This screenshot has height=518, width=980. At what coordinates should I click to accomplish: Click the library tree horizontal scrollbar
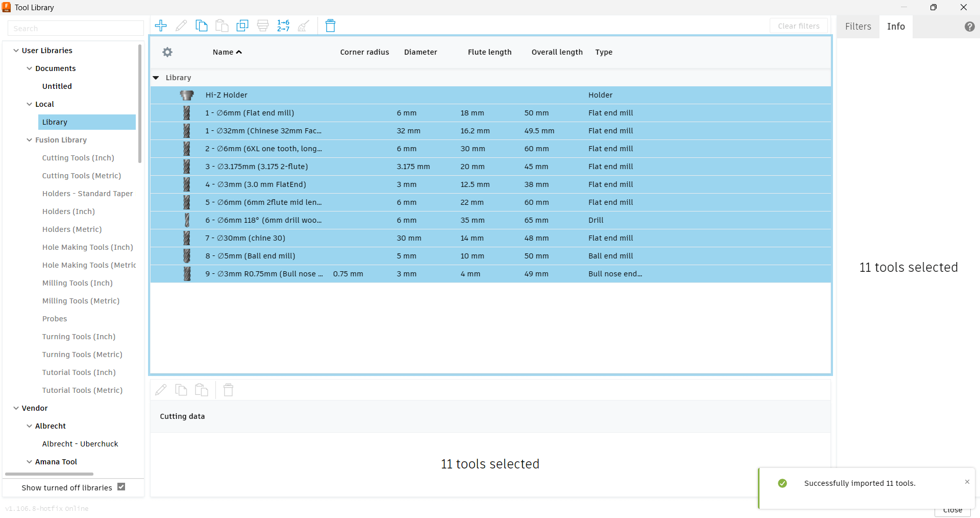point(49,474)
